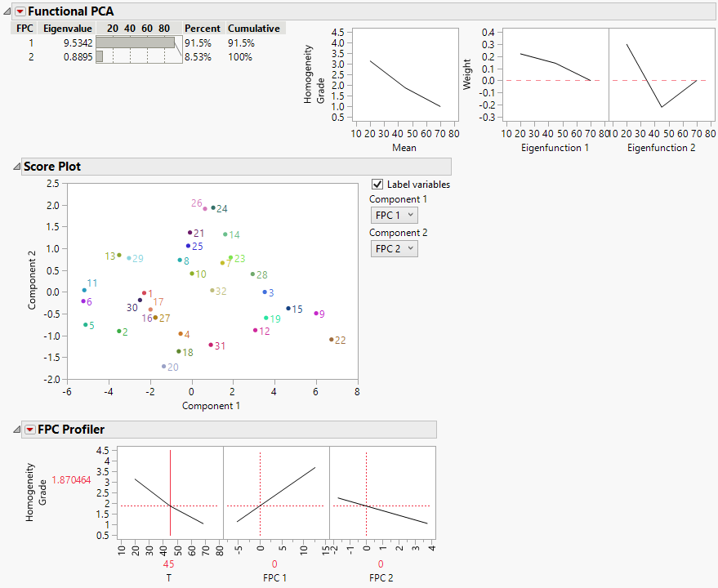
Task: Open the Component 1 FPC 1 dropdown
Action: [x=395, y=216]
